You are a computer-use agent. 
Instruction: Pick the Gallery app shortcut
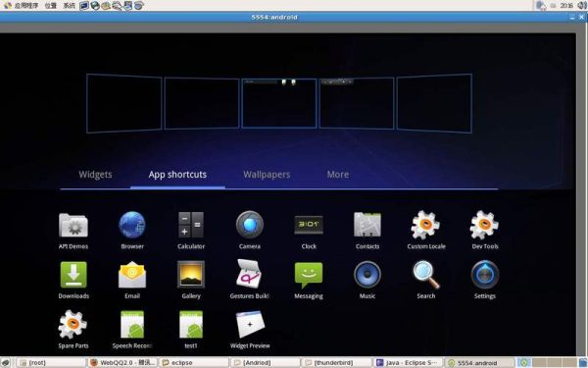pos(191,280)
